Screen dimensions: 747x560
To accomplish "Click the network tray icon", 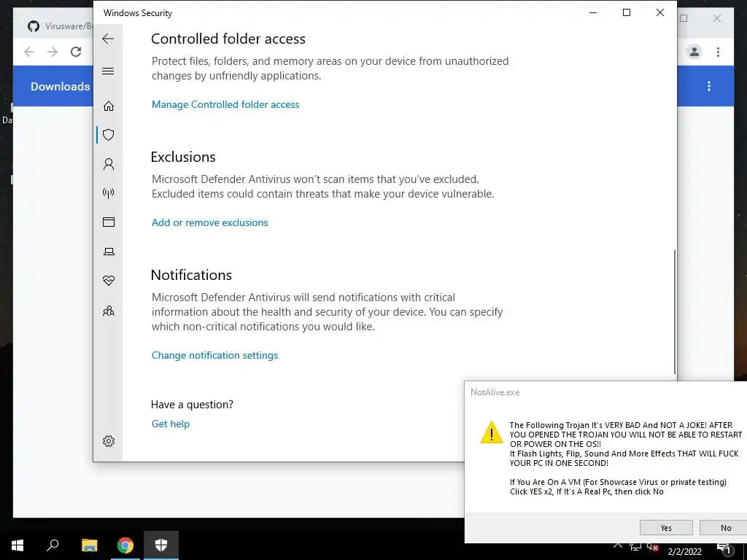I will tap(635, 546).
